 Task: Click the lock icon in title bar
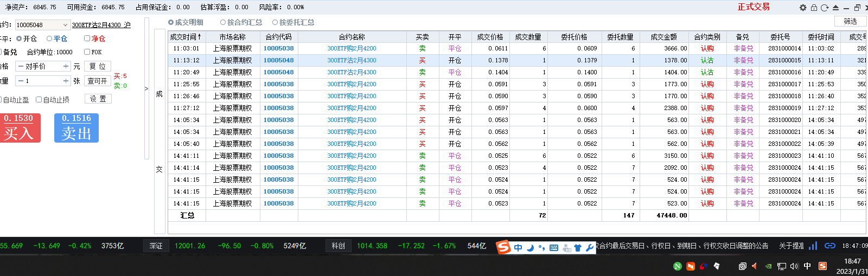[x=814, y=8]
